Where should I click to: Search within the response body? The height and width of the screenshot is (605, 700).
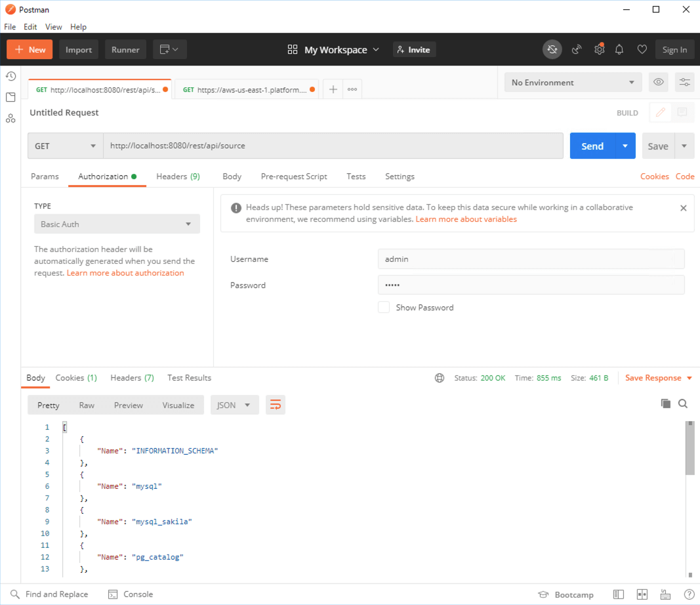(x=683, y=403)
